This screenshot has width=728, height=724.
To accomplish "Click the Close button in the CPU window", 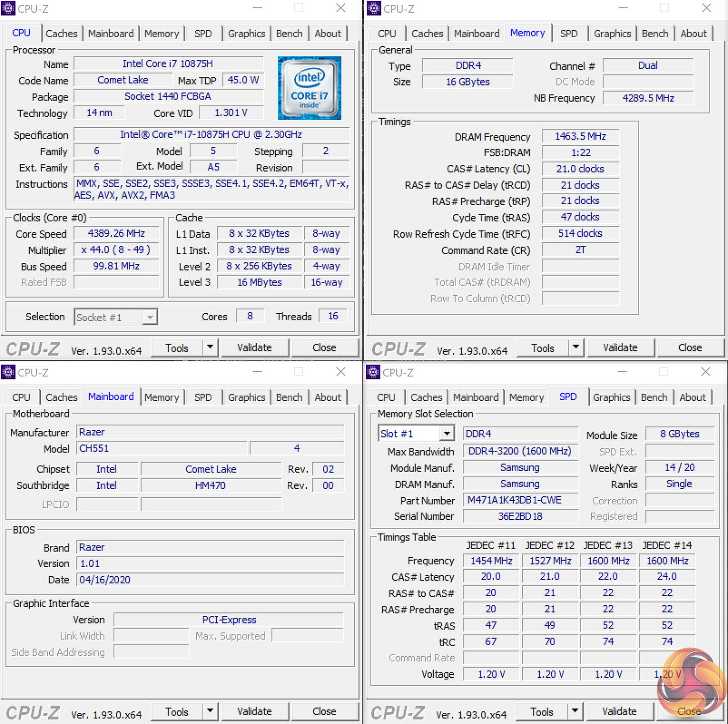I will (x=325, y=347).
